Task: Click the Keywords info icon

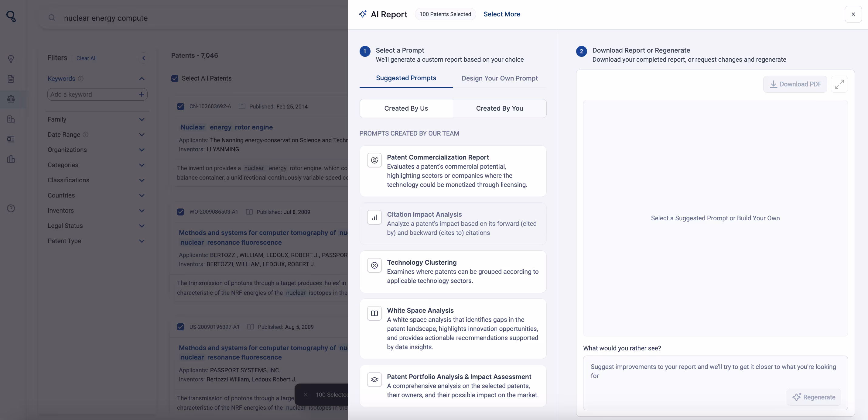Action: click(80, 78)
